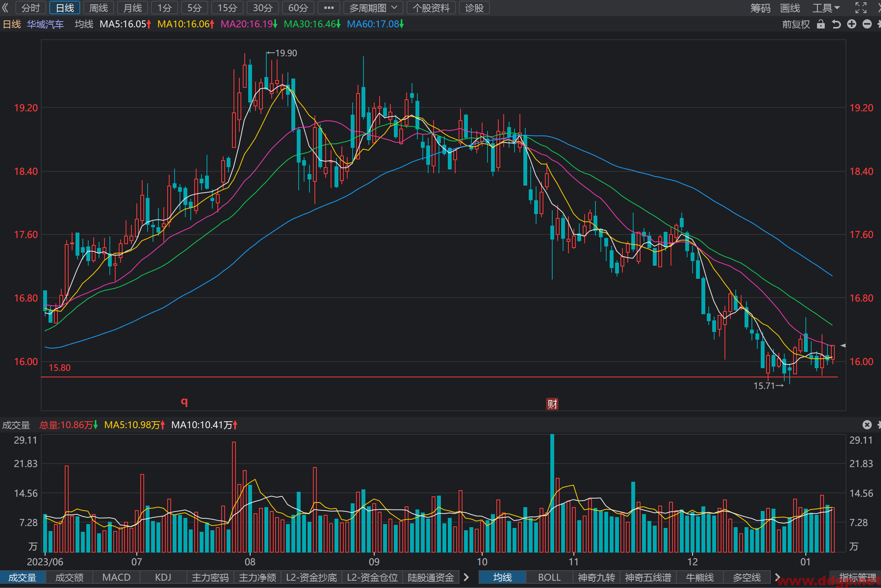
Task: Click the undo arrow icon in chart toolbar
Action: click(836, 24)
